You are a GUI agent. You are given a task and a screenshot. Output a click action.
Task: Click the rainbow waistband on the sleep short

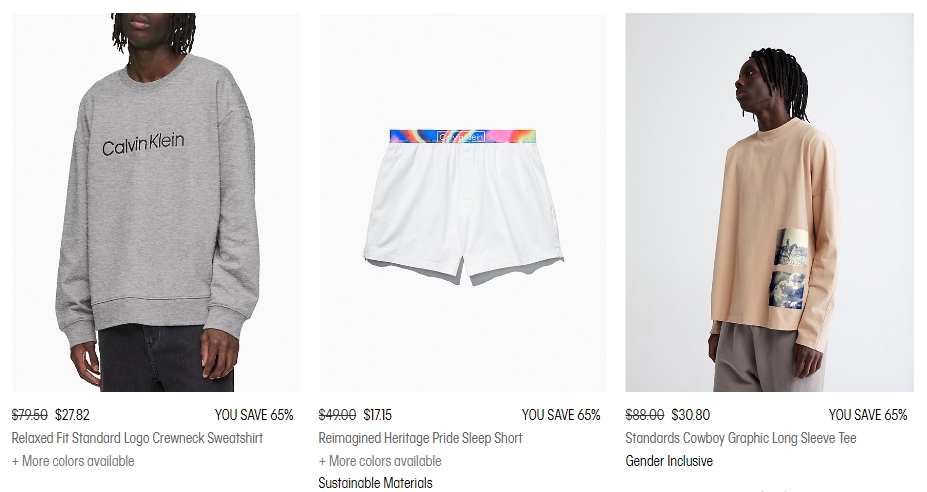click(463, 137)
